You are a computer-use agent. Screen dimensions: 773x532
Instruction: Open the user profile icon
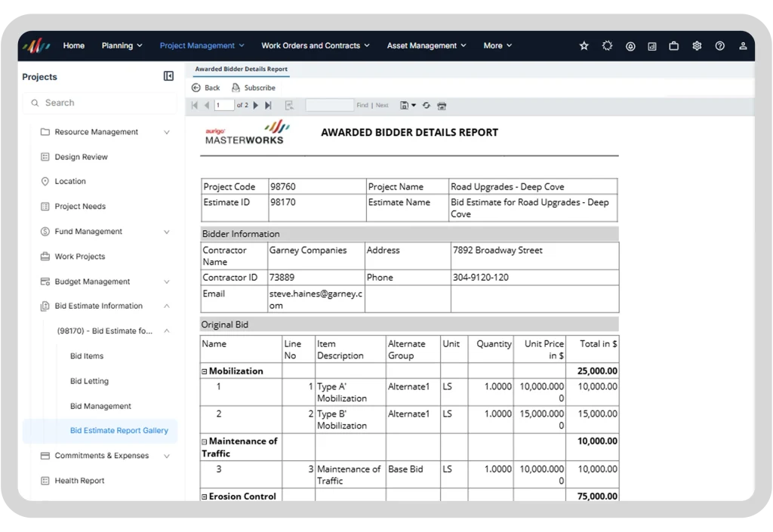pyautogui.click(x=743, y=46)
